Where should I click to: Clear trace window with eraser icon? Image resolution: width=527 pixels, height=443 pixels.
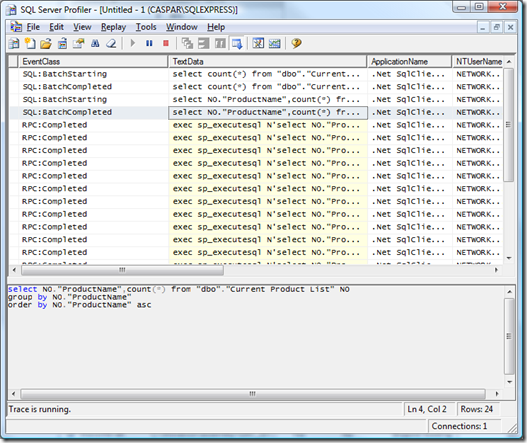pos(111,43)
